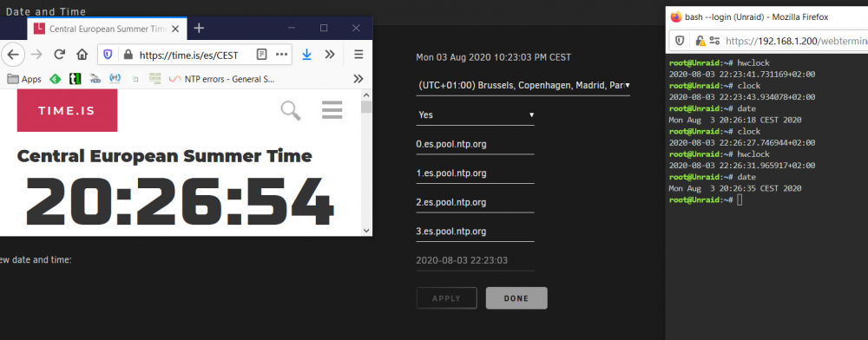The image size is (868, 340).
Task: Open the NTP errors bookmark
Action: 222,79
